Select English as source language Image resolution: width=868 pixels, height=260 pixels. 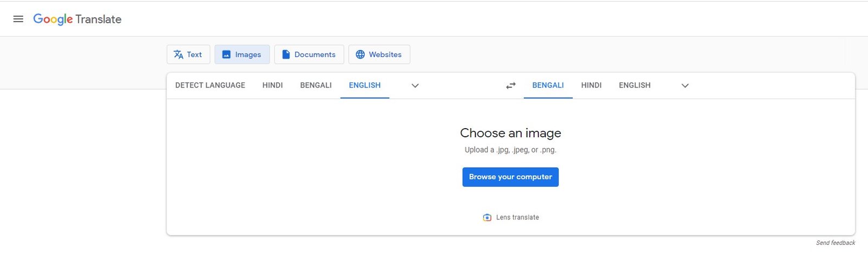click(x=365, y=85)
